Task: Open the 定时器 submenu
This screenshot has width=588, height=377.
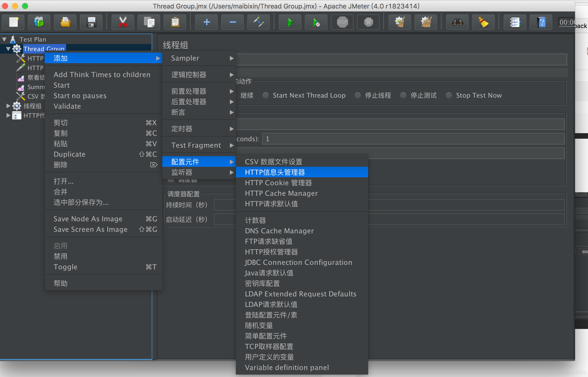Action: click(199, 129)
